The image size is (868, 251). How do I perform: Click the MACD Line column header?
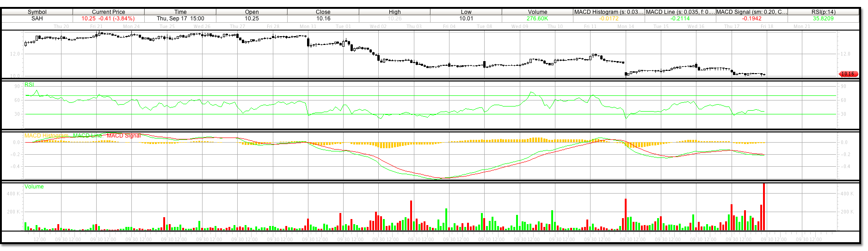pos(680,12)
